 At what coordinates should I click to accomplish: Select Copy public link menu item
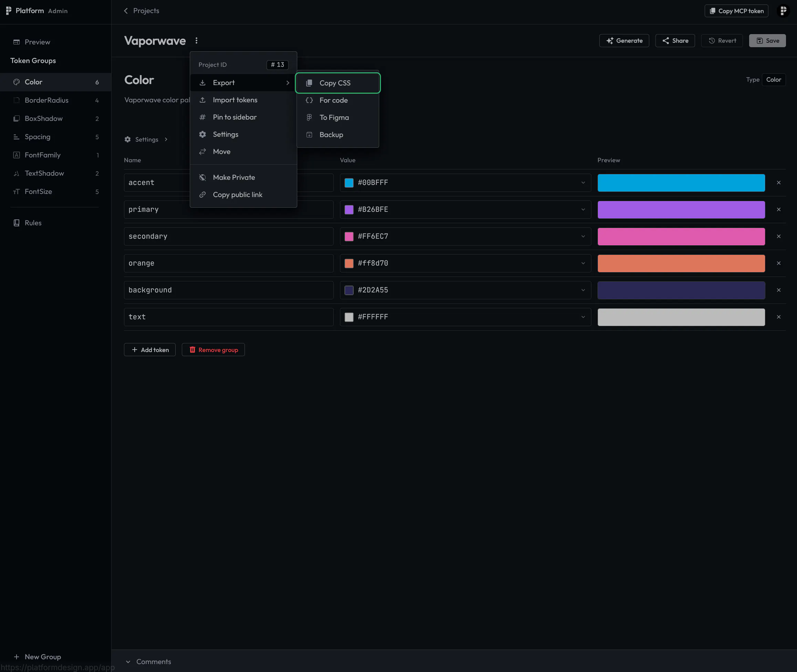tap(244, 195)
